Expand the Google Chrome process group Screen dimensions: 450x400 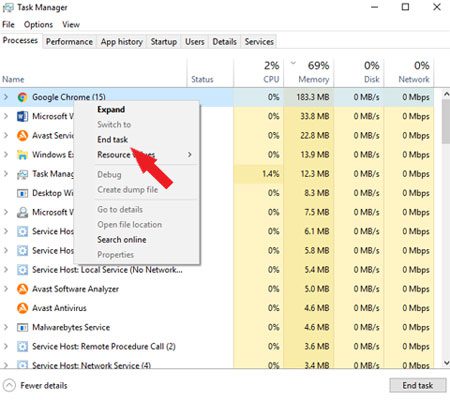(6, 97)
